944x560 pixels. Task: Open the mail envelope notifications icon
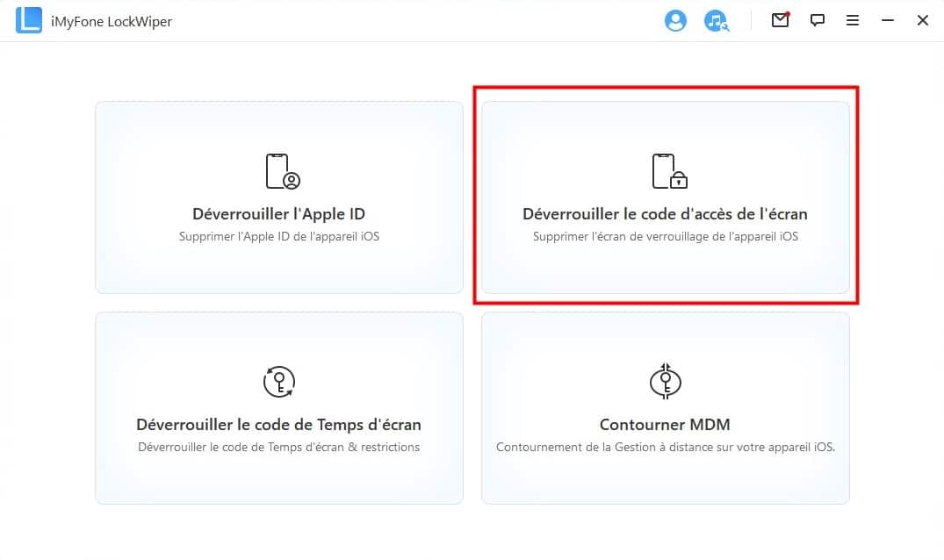[x=780, y=20]
